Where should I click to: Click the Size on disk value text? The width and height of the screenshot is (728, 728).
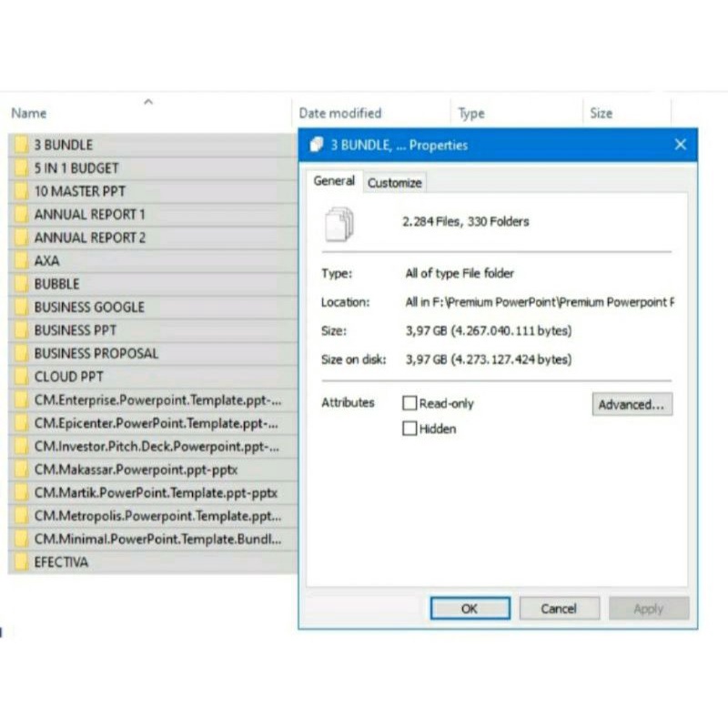point(489,359)
